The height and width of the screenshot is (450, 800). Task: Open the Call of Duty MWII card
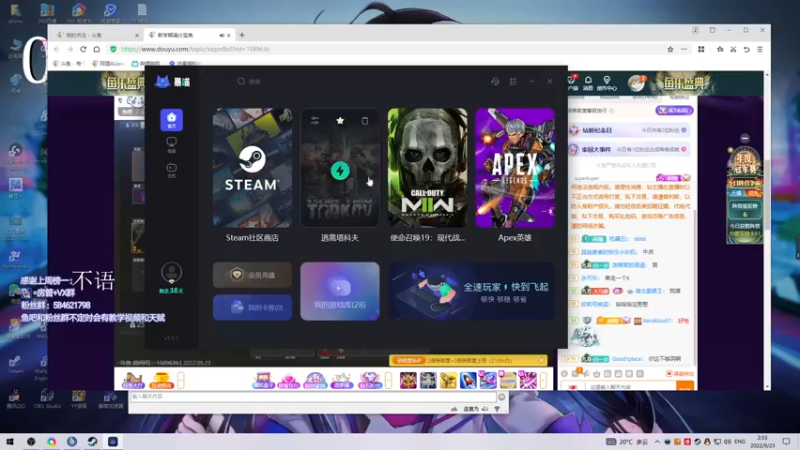428,168
